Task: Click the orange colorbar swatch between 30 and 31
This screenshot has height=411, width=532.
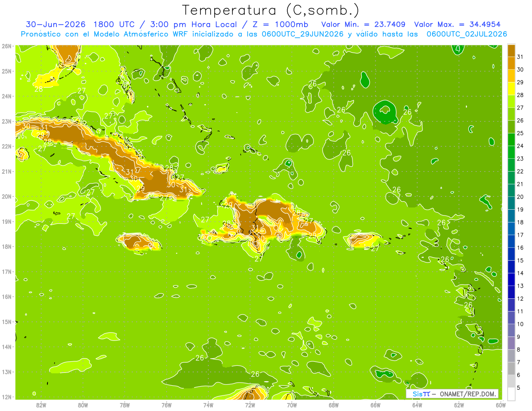Action: point(511,63)
